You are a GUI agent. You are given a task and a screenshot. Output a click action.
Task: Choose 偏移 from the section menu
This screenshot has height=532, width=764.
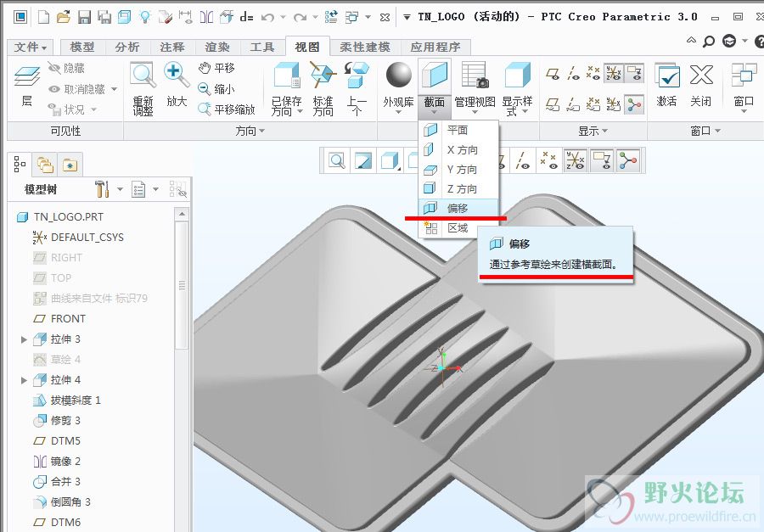458,209
